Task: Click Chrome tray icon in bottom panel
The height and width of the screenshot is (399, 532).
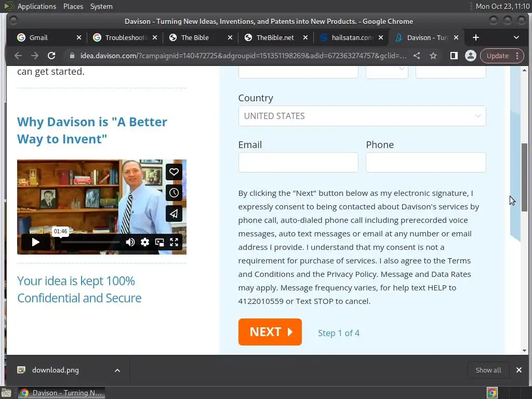Action: [492, 393]
